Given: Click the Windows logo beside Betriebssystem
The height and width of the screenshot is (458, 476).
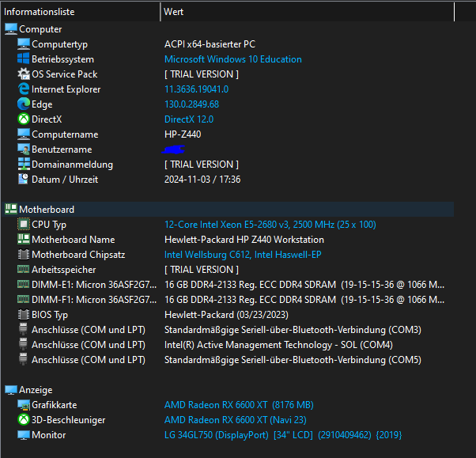Looking at the screenshot, I should coord(24,59).
